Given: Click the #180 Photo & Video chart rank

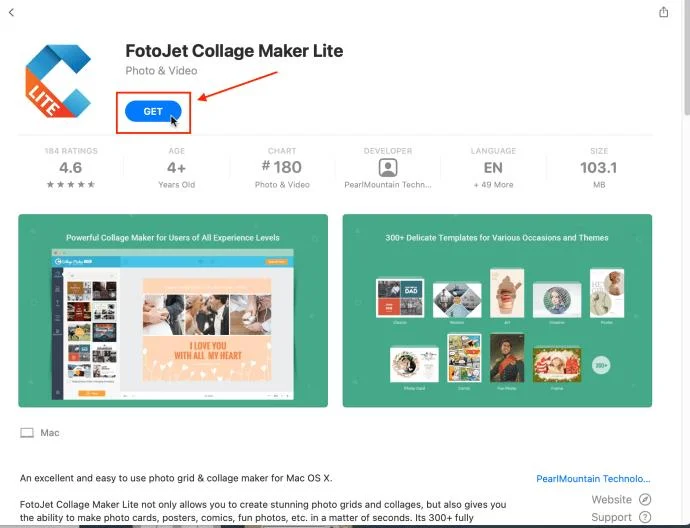Looking at the screenshot, I should pyautogui.click(x=282, y=168).
